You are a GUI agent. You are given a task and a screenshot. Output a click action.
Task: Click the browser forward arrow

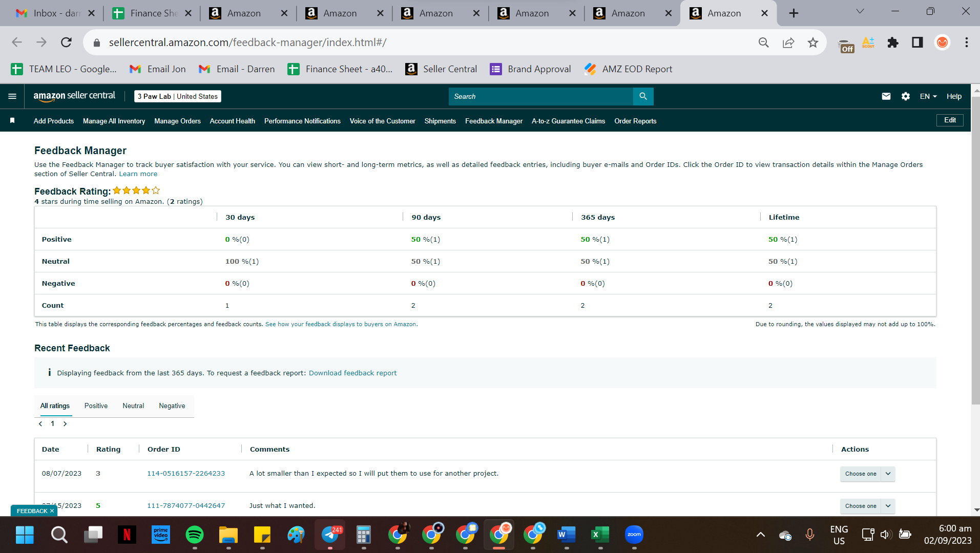pyautogui.click(x=41, y=42)
